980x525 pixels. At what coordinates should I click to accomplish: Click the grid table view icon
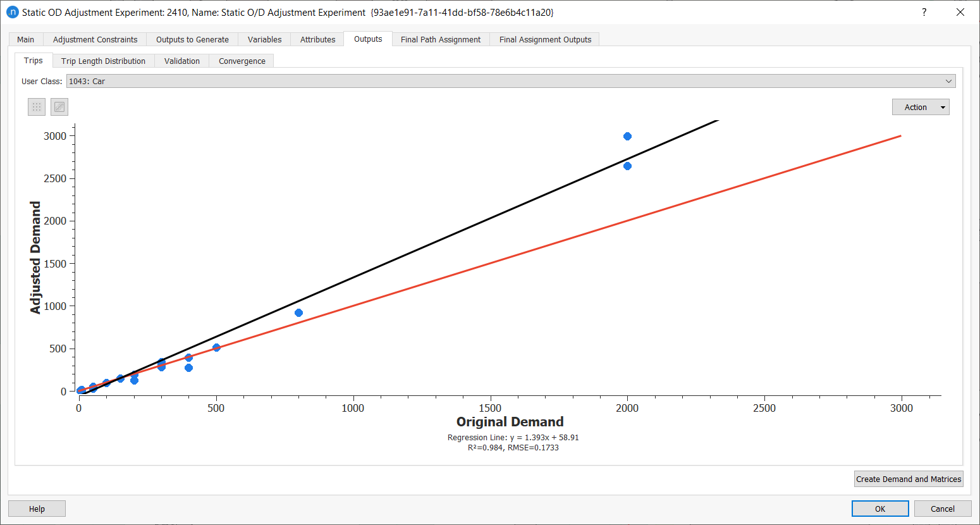click(x=37, y=107)
